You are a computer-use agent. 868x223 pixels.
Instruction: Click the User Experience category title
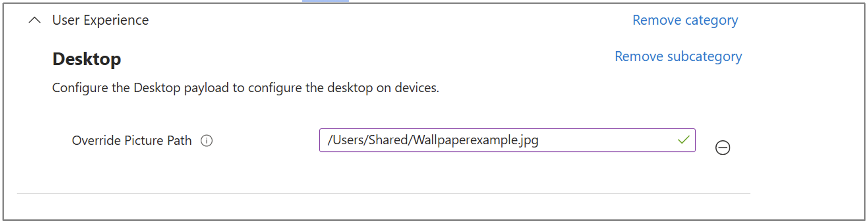(x=100, y=20)
